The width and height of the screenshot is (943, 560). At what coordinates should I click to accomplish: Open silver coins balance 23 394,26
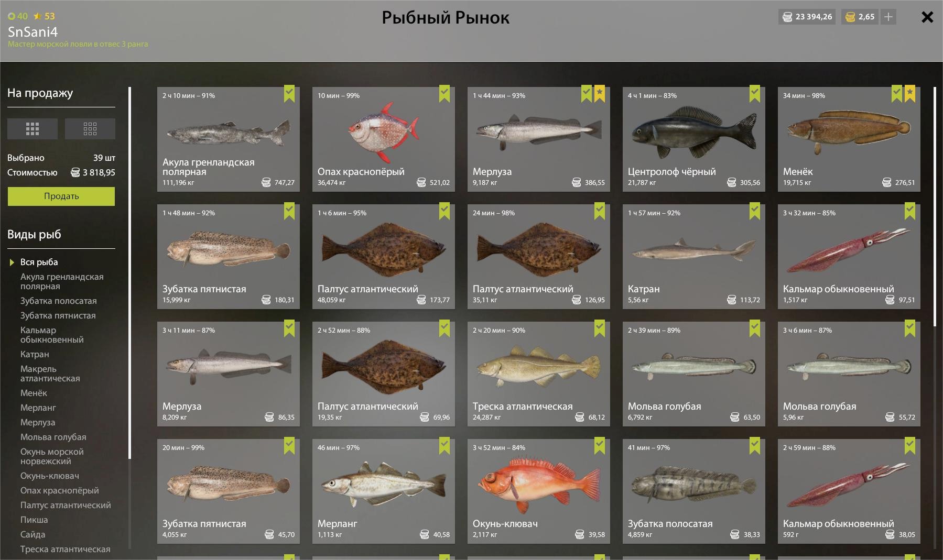807,17
